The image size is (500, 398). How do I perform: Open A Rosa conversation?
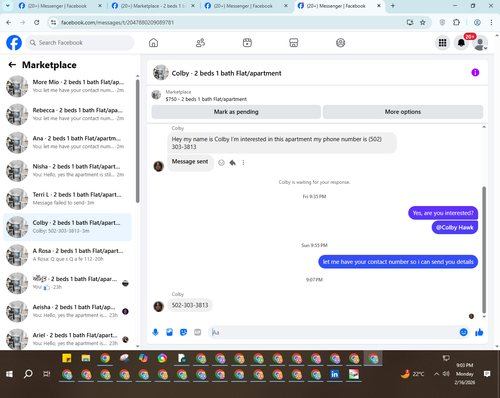point(67,255)
